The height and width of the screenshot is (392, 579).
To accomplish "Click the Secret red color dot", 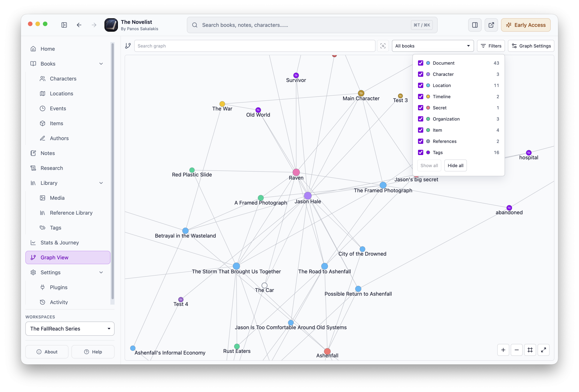I will click(428, 108).
